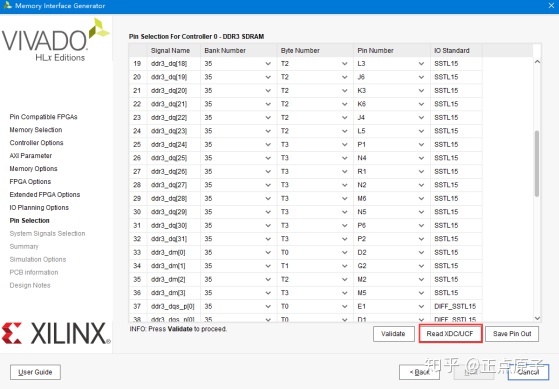Select the ddr3_dm[0] signal name cell
This screenshot has width=559, height=389.
(174, 252)
